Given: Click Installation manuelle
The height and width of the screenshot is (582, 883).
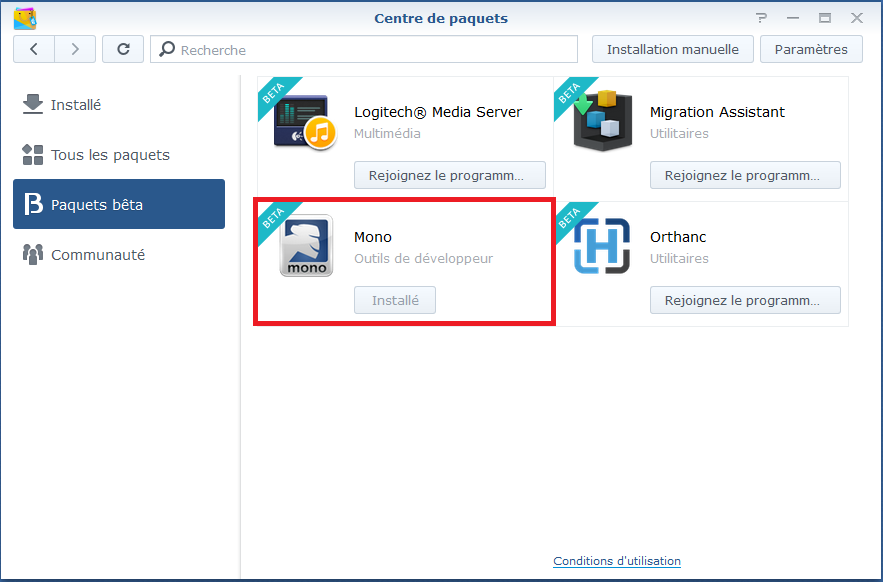Looking at the screenshot, I should [x=672, y=49].
